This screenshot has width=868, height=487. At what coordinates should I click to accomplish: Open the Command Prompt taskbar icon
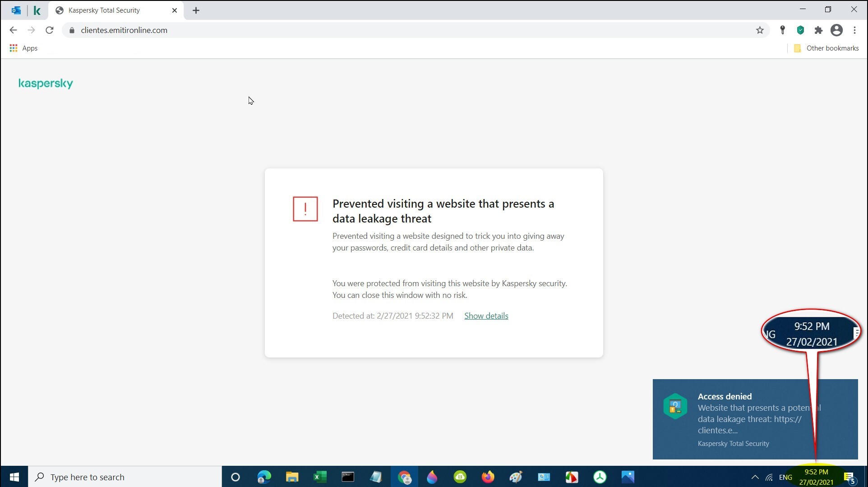[348, 477]
